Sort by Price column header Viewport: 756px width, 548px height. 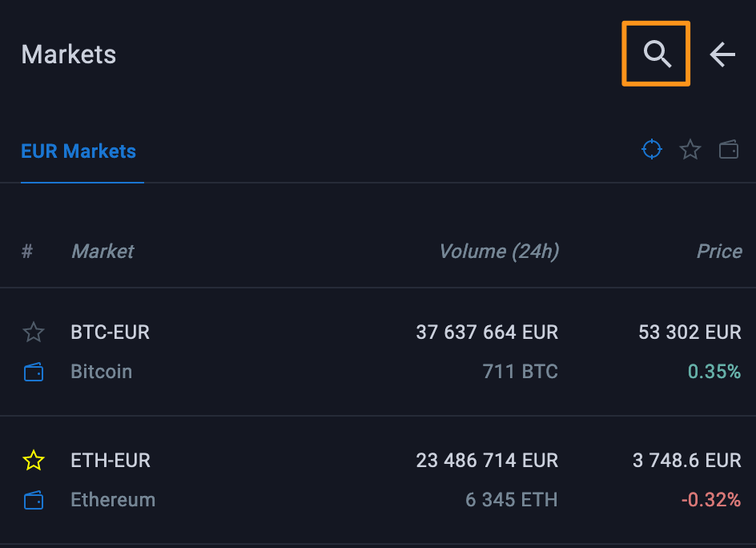pos(719,252)
